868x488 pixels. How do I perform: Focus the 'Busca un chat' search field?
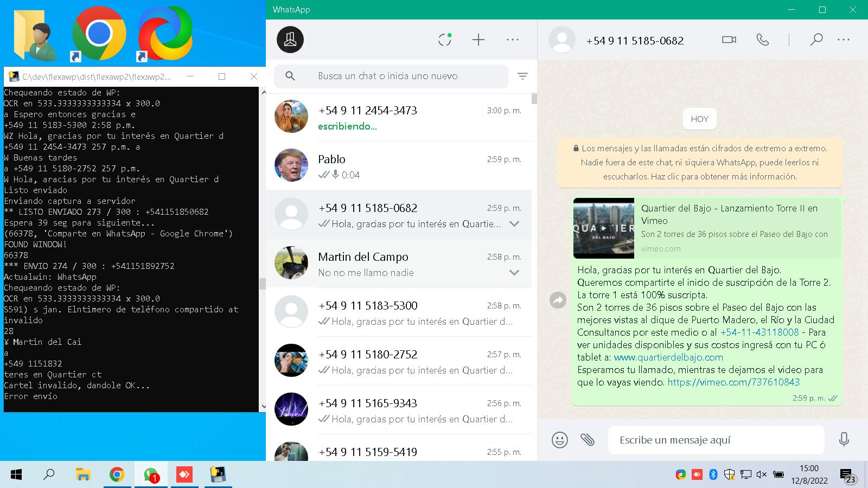pyautogui.click(x=391, y=76)
